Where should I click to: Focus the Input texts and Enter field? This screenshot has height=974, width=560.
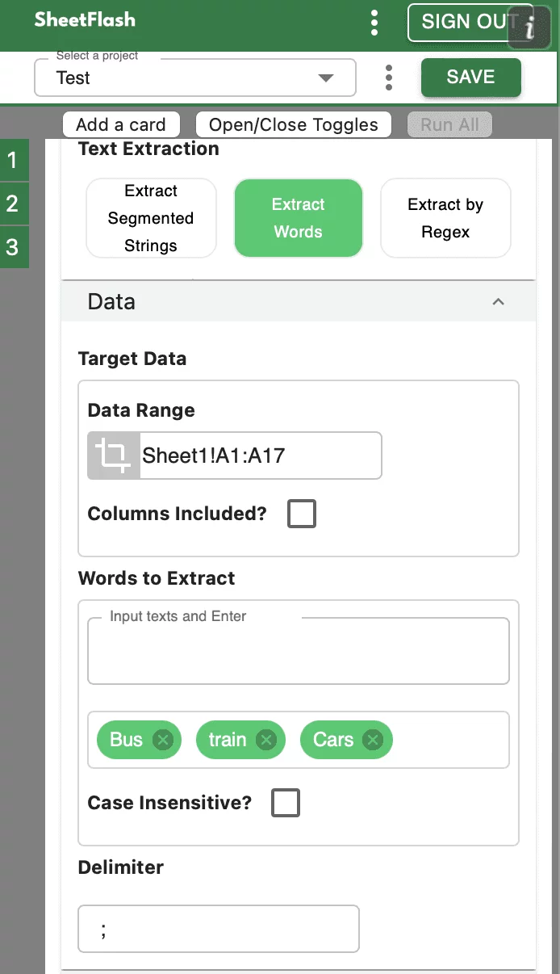[298, 653]
